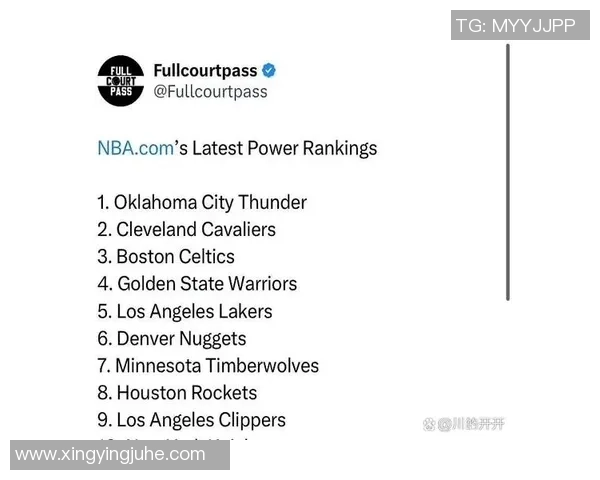This screenshot has height=480, width=600.
Task: Click the Denver Nuggets ranking line
Action: tap(171, 339)
